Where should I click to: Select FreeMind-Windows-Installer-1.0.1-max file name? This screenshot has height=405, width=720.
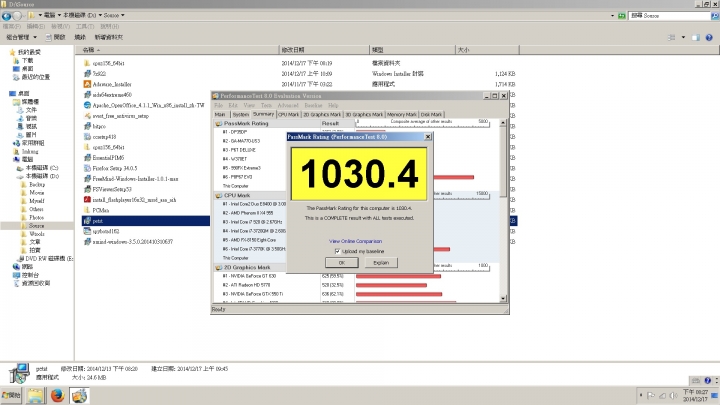[135, 179]
